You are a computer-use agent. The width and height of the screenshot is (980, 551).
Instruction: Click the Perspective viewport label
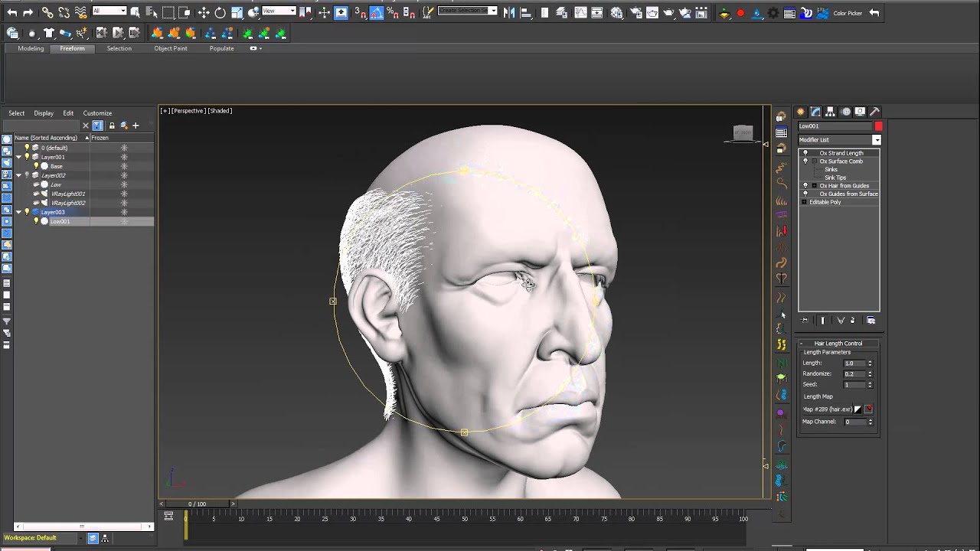[188, 111]
